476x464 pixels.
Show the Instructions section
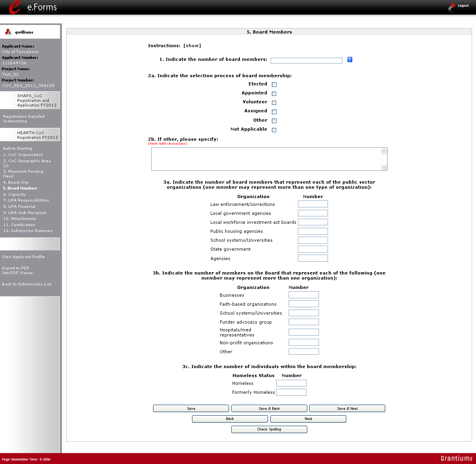[x=192, y=46]
